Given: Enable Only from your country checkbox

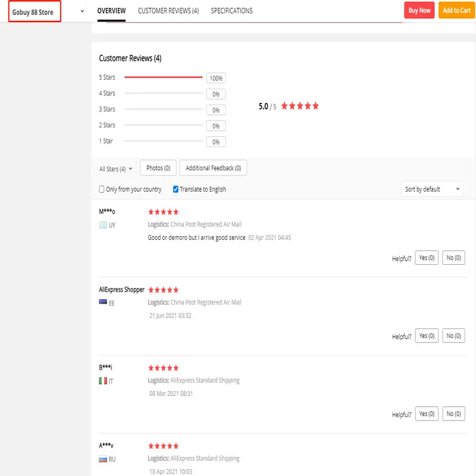Looking at the screenshot, I should pyautogui.click(x=101, y=189).
